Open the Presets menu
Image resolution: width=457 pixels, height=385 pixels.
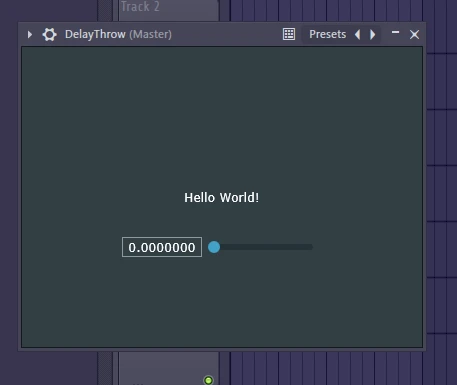pos(327,34)
